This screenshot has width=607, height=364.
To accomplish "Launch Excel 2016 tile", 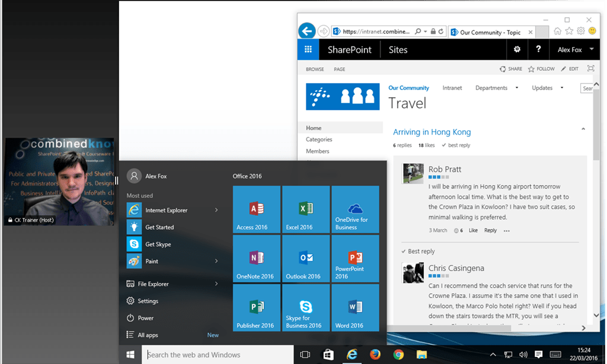I will pyautogui.click(x=306, y=209).
